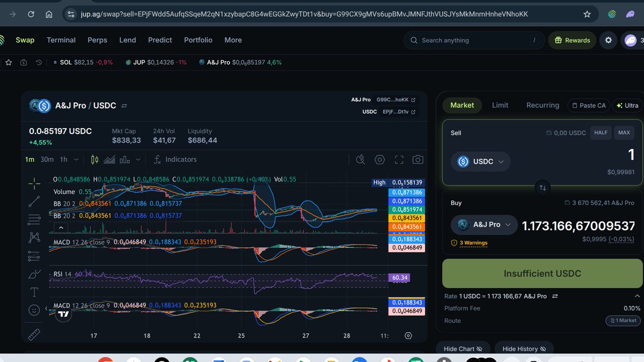Viewport: 644px width, 362px height.
Task: Invert the displayed exchange rate
Action: coord(555,296)
